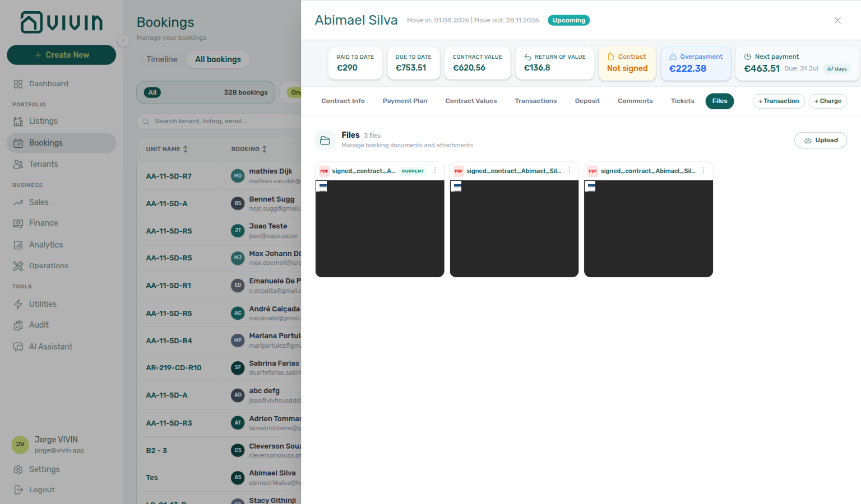
Task: Add a new Charge
Action: coord(828,101)
